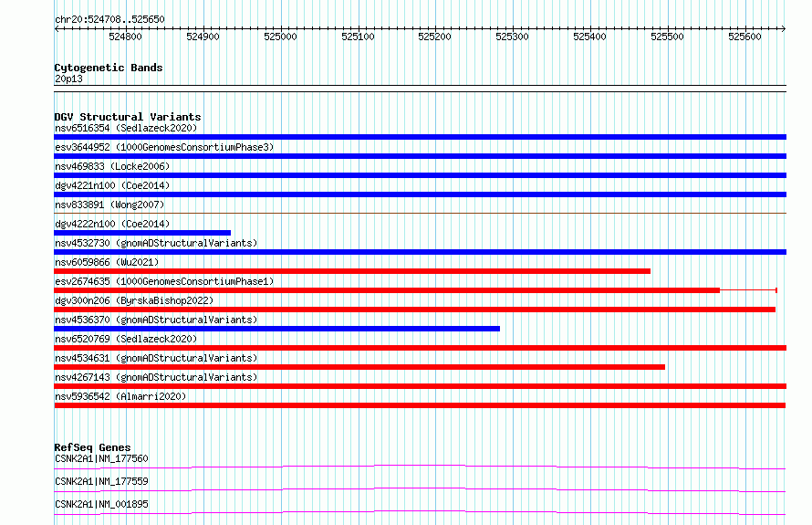
Task: Click the 525300 ruler tick label
Action: (512, 37)
